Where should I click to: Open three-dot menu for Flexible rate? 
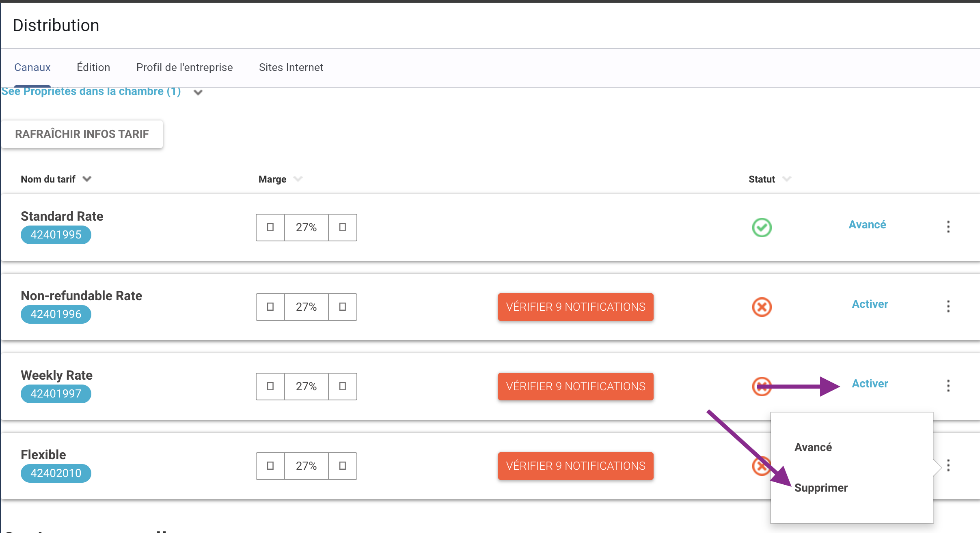[x=948, y=465]
